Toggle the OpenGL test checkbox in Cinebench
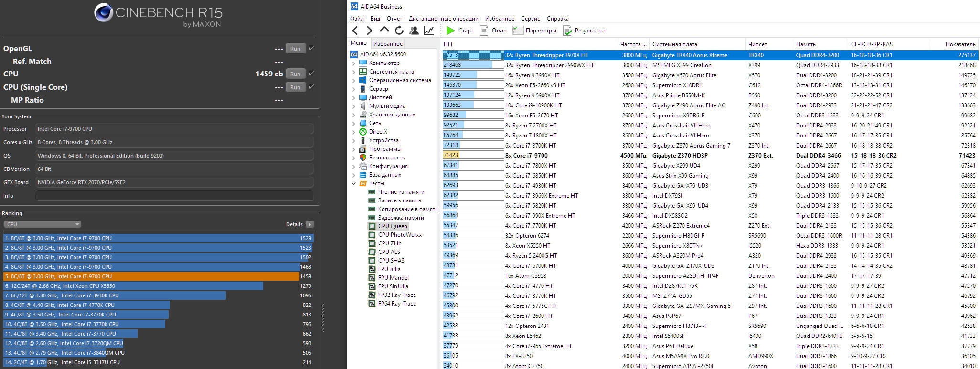The width and height of the screenshot is (980, 369). point(311,48)
